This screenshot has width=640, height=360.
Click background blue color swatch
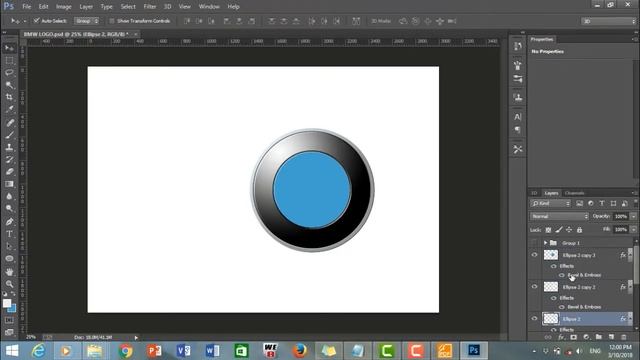(x=13, y=309)
